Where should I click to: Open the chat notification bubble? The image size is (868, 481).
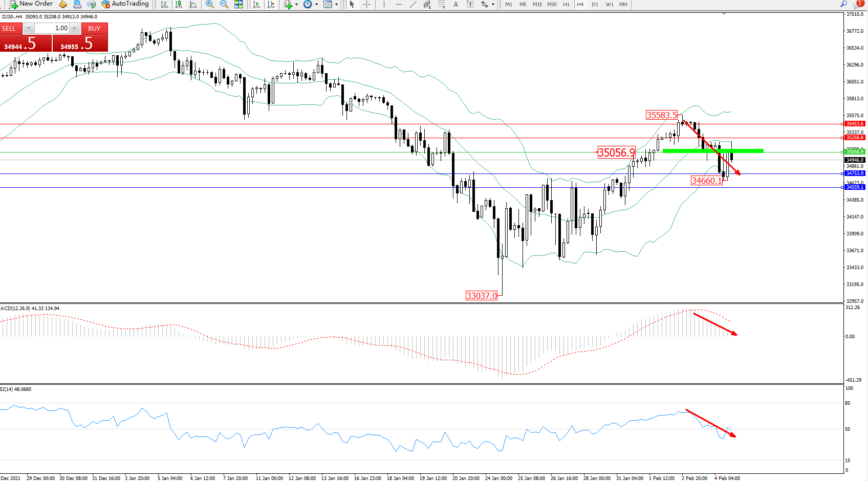pyautogui.click(x=859, y=4)
